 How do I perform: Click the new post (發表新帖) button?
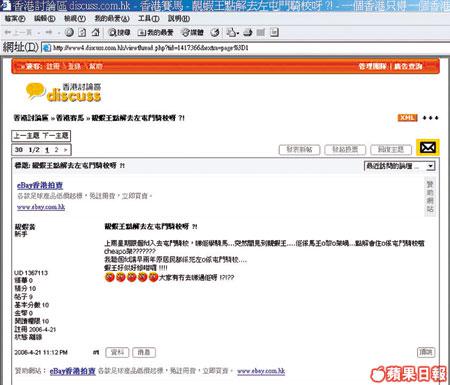299,150
